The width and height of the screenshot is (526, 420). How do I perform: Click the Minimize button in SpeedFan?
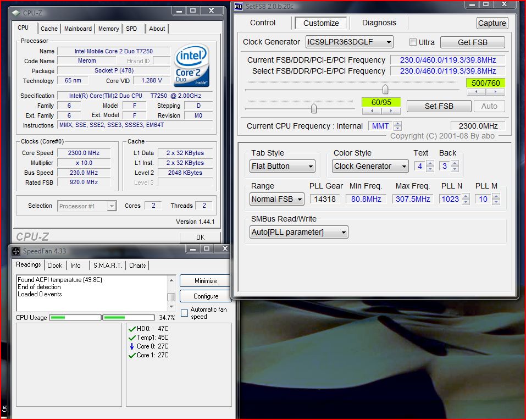(x=206, y=281)
